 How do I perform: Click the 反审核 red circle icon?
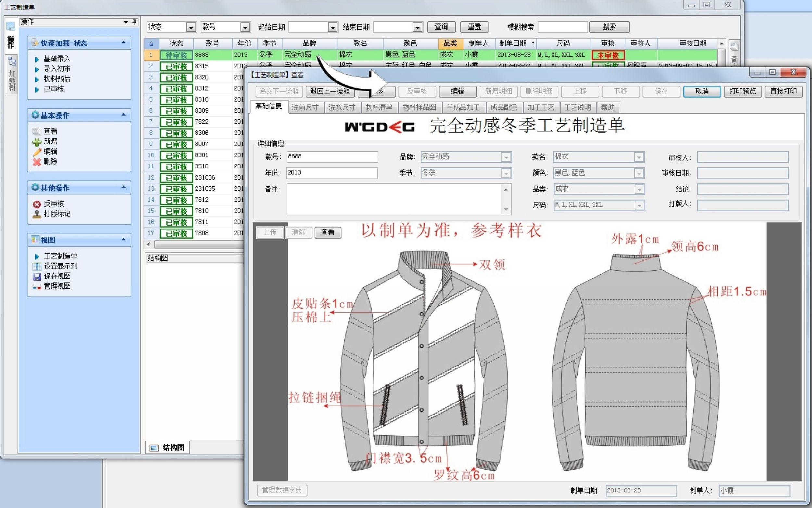(x=37, y=204)
